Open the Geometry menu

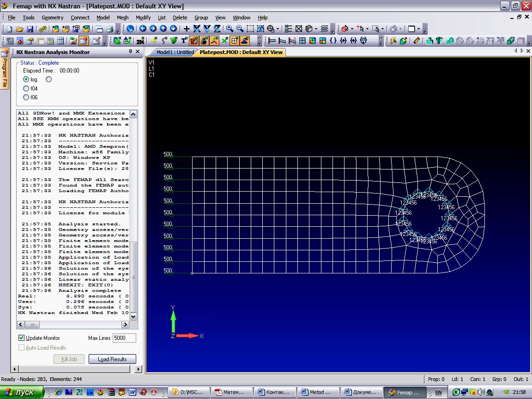pos(52,18)
